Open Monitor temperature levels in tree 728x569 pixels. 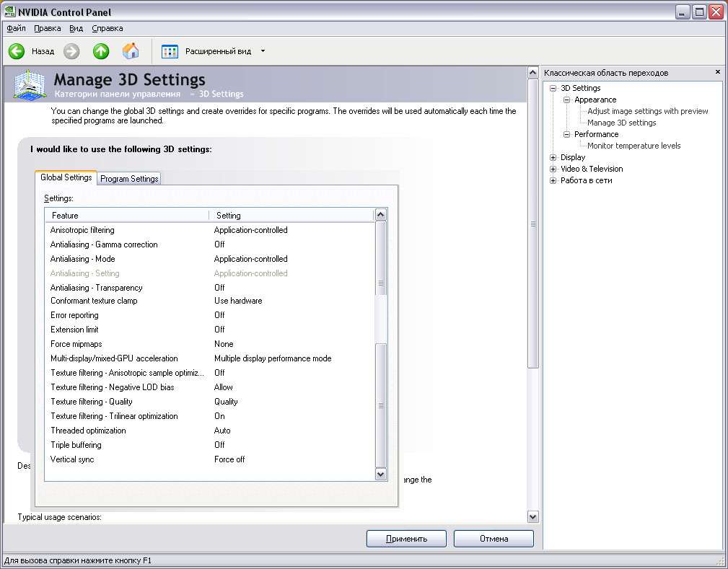pos(633,146)
